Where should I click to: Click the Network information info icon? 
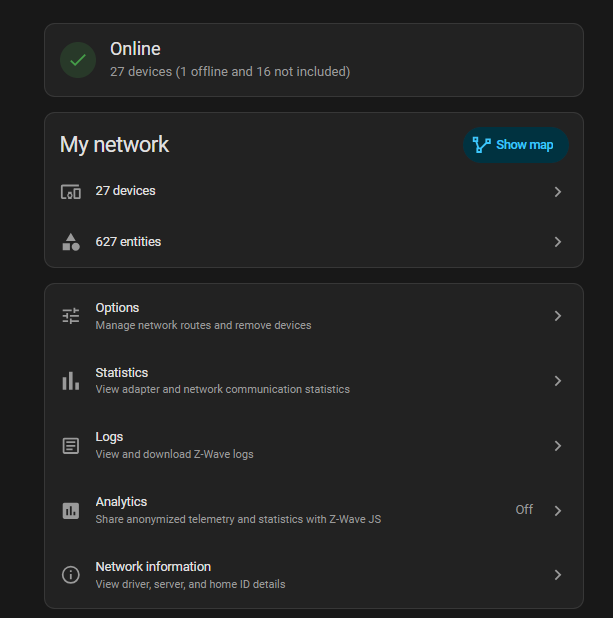70,575
